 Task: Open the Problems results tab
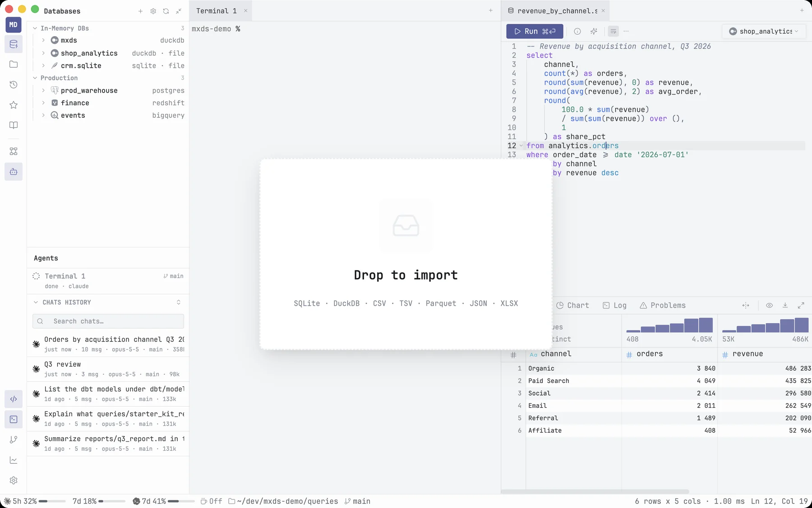click(662, 305)
